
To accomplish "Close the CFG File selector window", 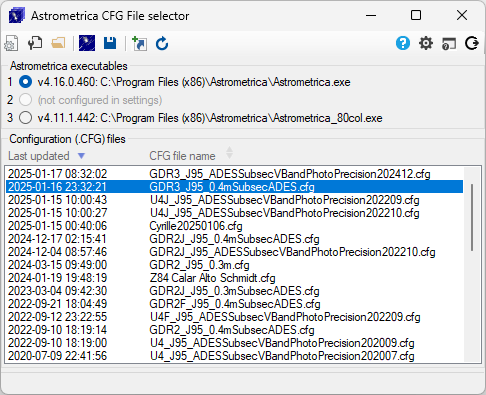I will click(x=462, y=15).
